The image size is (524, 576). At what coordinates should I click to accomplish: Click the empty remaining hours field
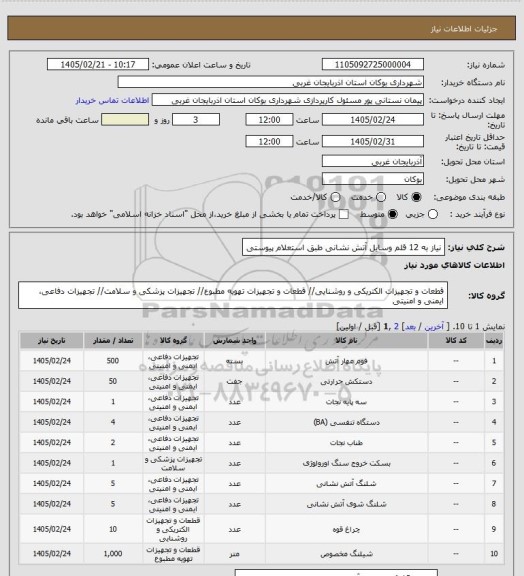coord(125,120)
